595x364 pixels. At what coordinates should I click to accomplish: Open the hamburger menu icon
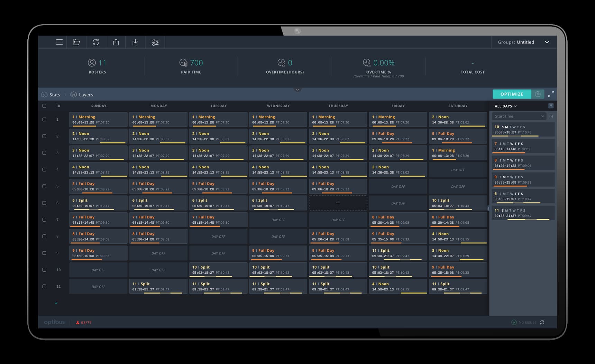[x=59, y=42]
